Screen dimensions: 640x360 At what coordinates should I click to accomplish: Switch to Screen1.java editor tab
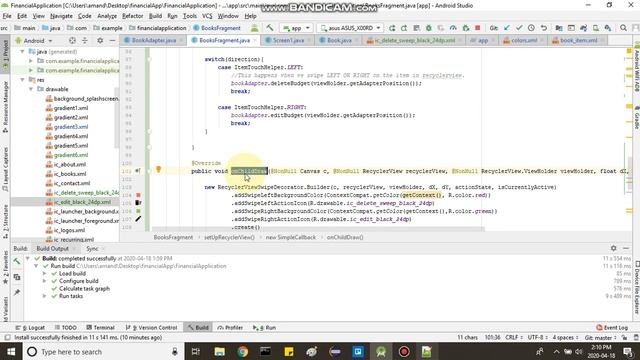(x=288, y=40)
